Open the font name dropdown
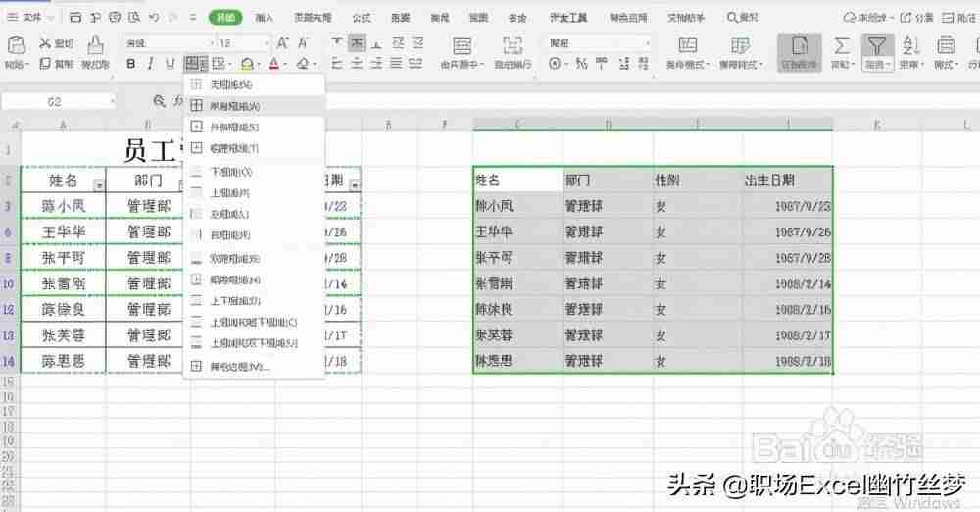The height and width of the screenshot is (512, 980). (x=211, y=43)
